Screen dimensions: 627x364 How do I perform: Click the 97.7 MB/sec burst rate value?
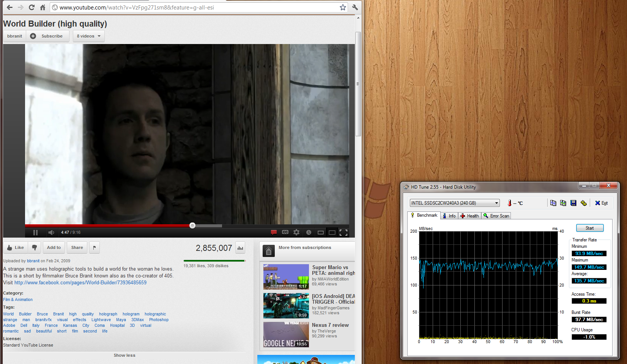[589, 320]
